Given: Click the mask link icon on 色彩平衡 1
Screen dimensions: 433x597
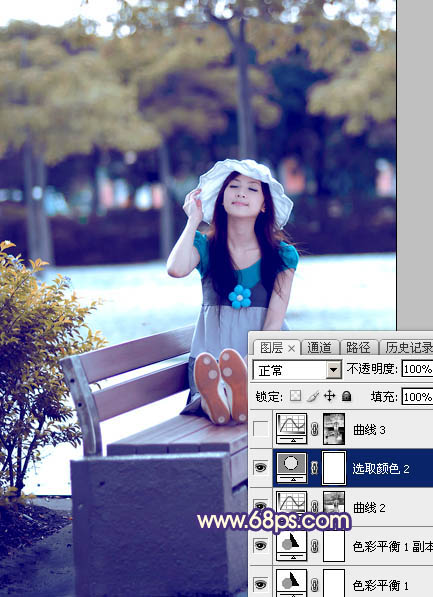Looking at the screenshot, I should click(315, 584).
